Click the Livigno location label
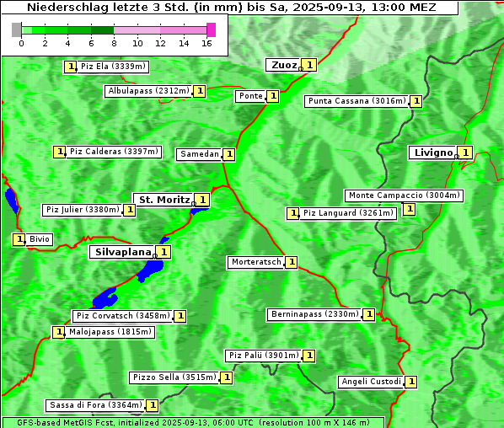Screen dimensions: 504x428 (x=433, y=152)
